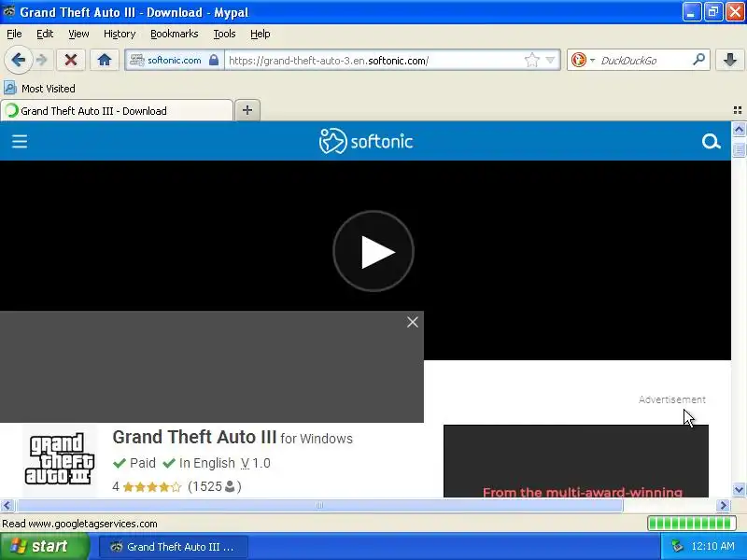Screen dimensions: 747x560
Task: Click the star rating row
Action: 152,486
